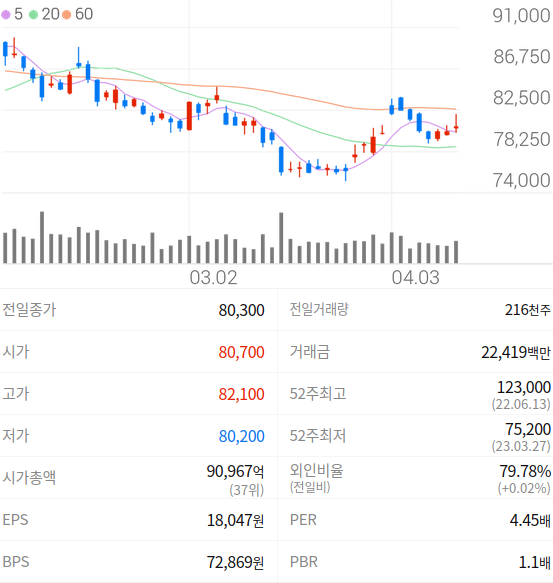Screen dimensions: 553x583
Task: Click the PBR value 1.1배
Action: [x=534, y=562]
